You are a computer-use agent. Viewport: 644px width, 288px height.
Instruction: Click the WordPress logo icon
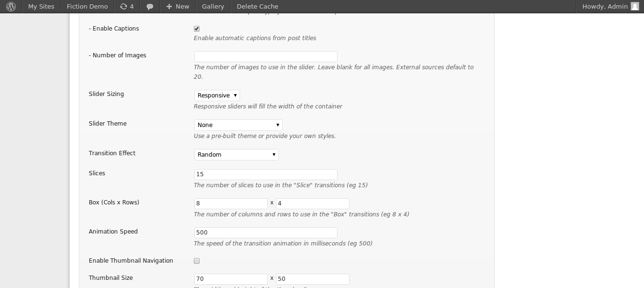(11, 7)
